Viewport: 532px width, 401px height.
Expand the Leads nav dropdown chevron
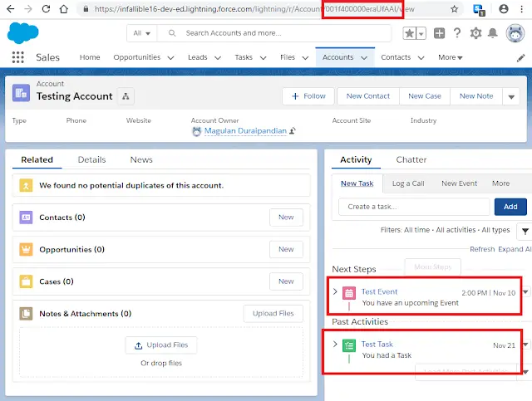pyautogui.click(x=218, y=58)
